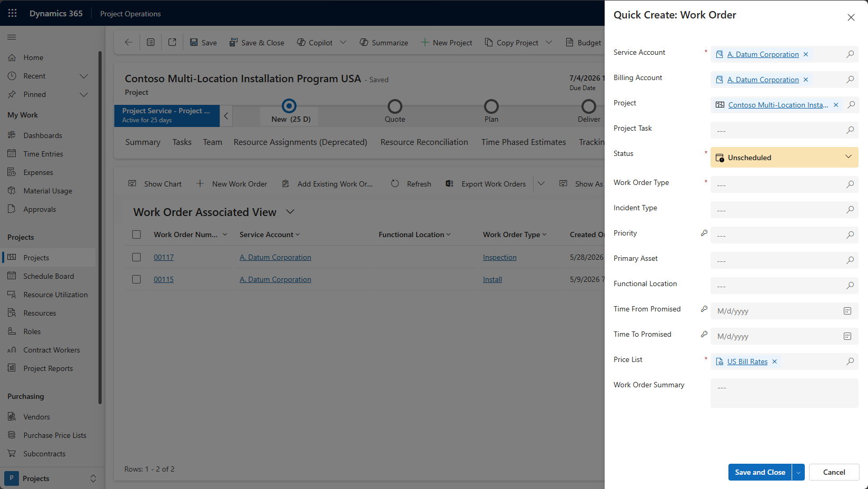Click the Cancel button
The image size is (868, 489).
834,472
